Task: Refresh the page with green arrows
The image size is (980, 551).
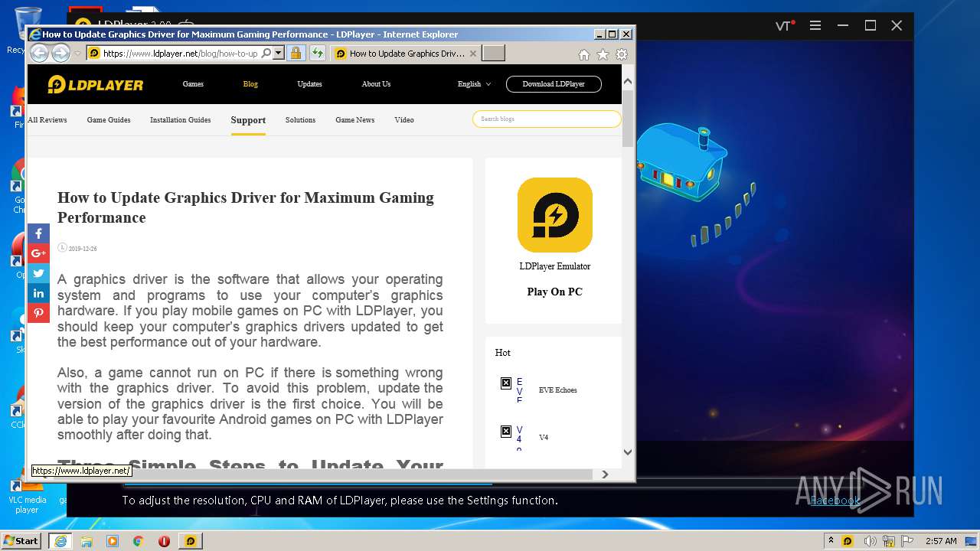Action: (317, 54)
